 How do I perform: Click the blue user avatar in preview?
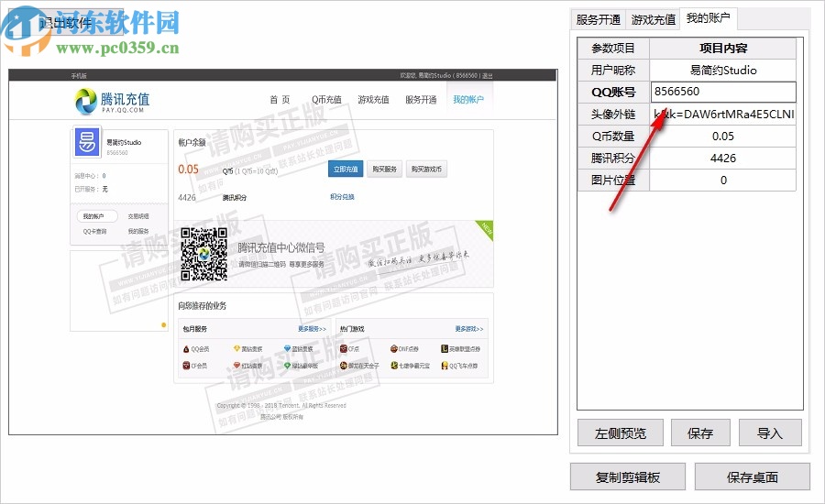pos(87,142)
